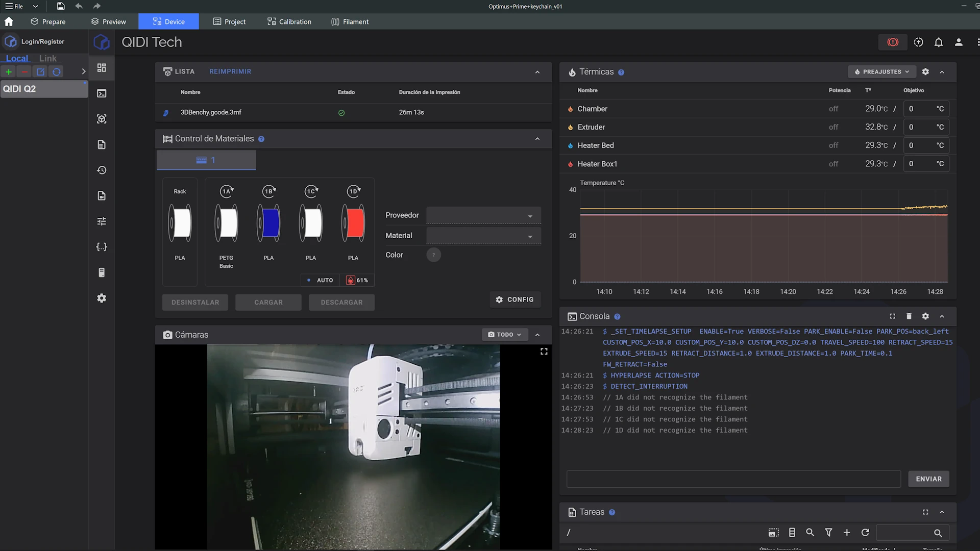Viewport: 980px width, 551px height.
Task: Click the emergency stop icon
Action: point(893,42)
